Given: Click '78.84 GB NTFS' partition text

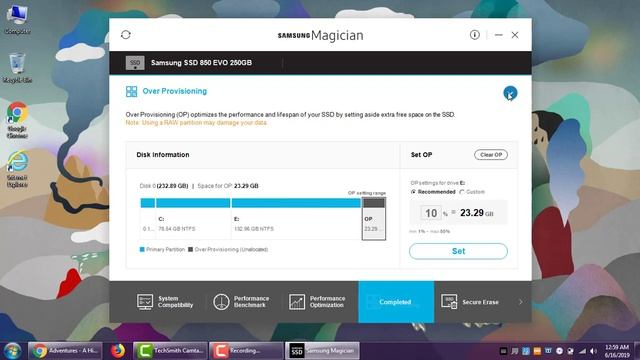Looking at the screenshot, I should (177, 229).
